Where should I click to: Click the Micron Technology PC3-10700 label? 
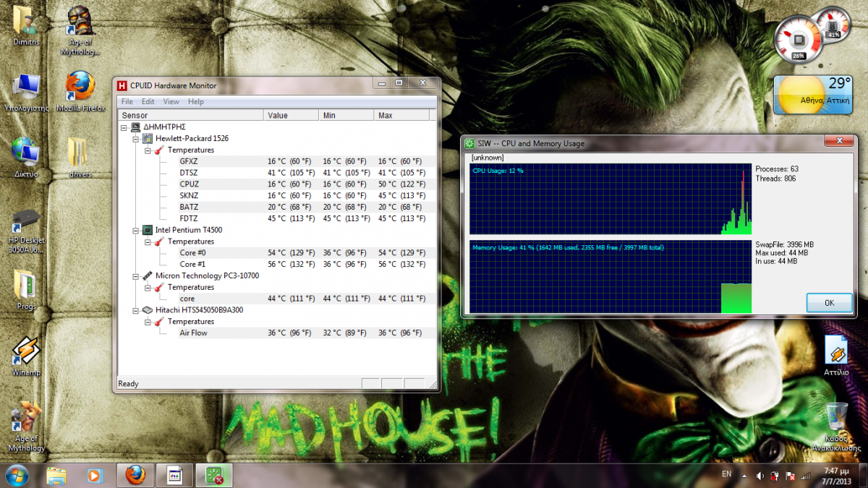click(x=207, y=275)
